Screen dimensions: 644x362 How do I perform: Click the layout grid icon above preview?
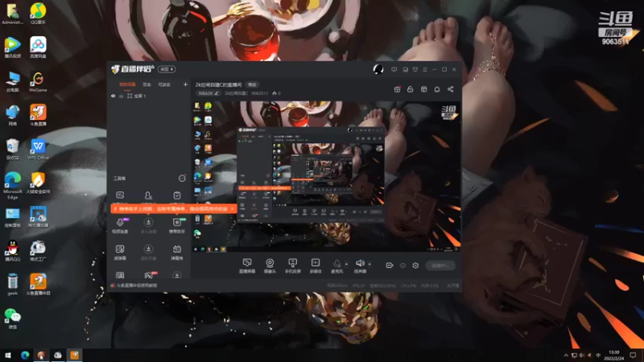[x=424, y=89]
